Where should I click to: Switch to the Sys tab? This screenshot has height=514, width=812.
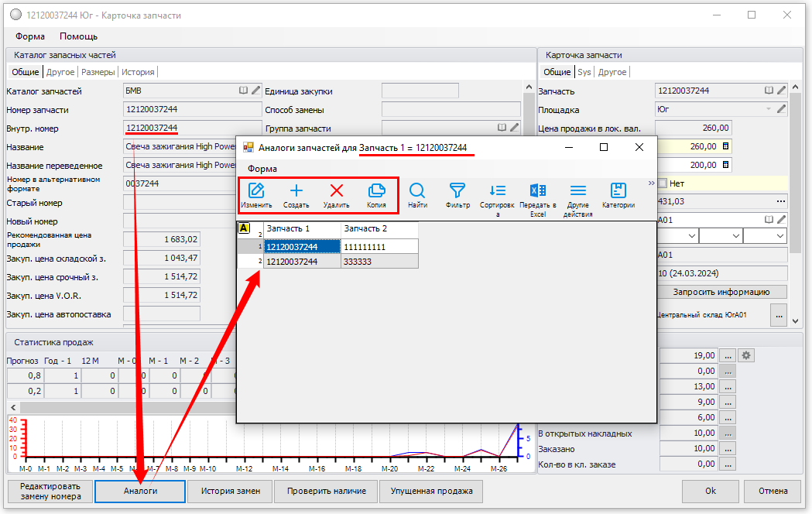[584, 72]
